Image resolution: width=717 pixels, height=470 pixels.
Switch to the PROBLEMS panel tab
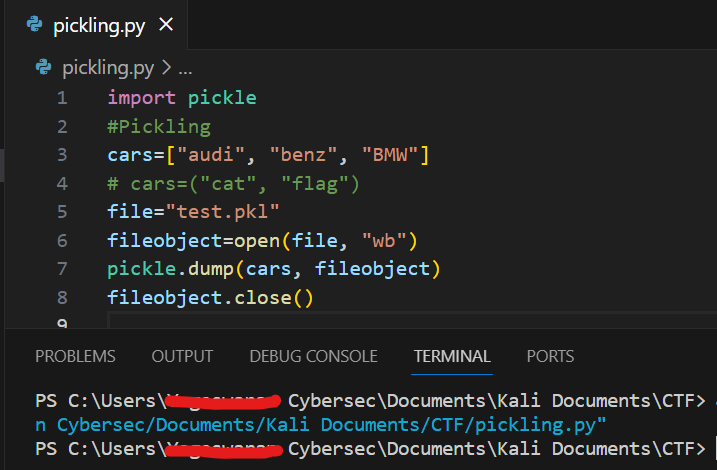click(x=75, y=356)
